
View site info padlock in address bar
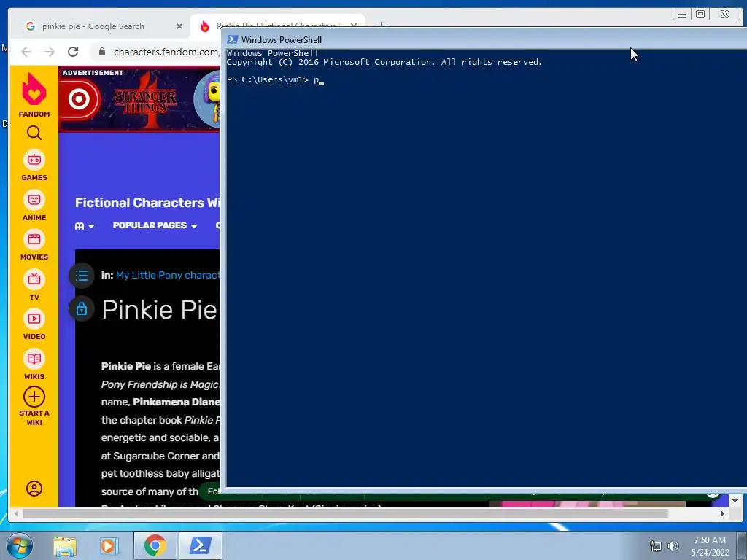coord(102,52)
